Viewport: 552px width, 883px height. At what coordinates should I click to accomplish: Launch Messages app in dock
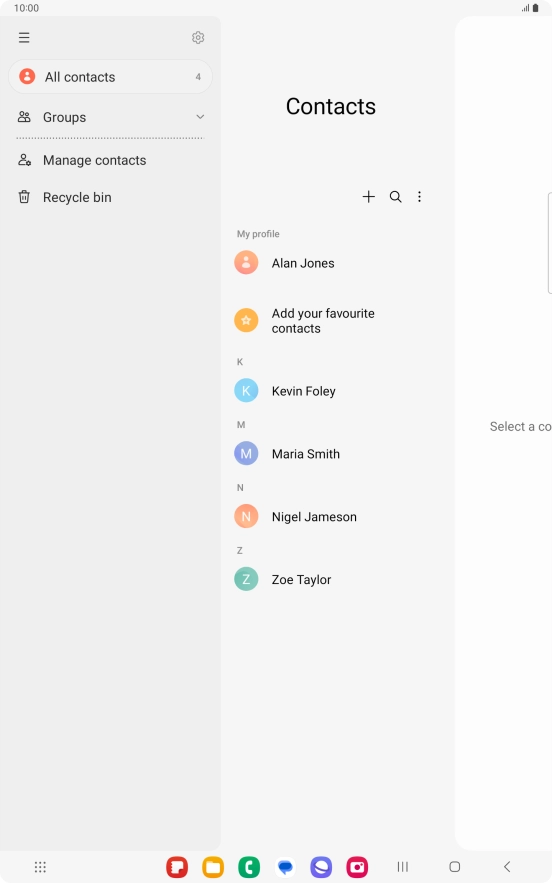point(285,867)
